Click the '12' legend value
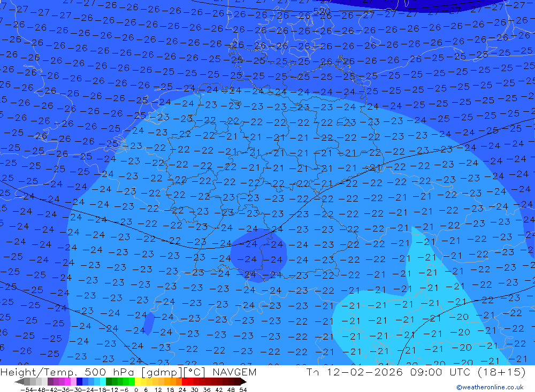535x392 pixels. click(x=158, y=390)
